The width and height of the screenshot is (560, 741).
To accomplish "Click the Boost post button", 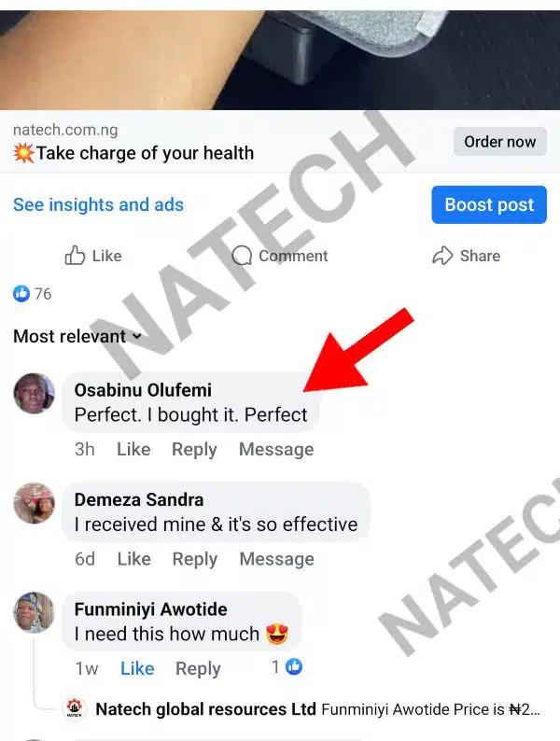I will pyautogui.click(x=489, y=204).
